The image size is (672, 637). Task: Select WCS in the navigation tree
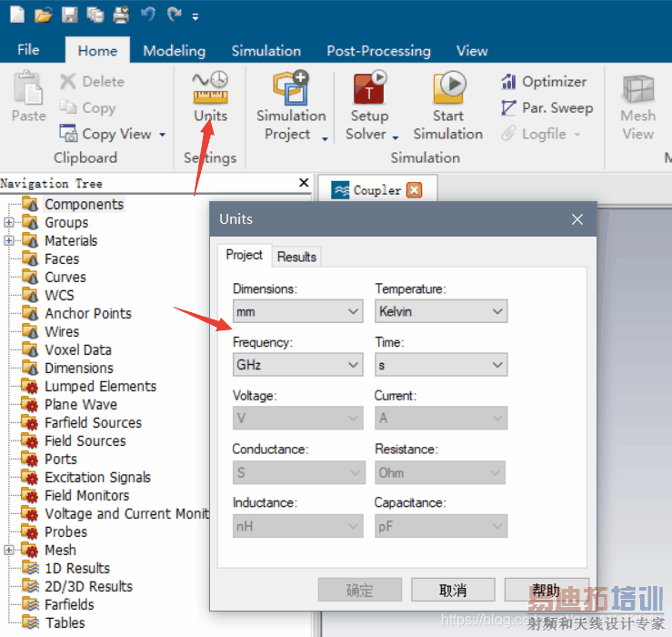[59, 295]
